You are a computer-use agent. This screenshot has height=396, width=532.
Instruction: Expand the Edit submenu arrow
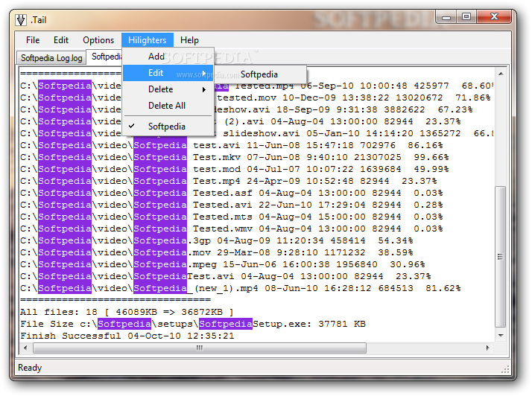click(204, 73)
